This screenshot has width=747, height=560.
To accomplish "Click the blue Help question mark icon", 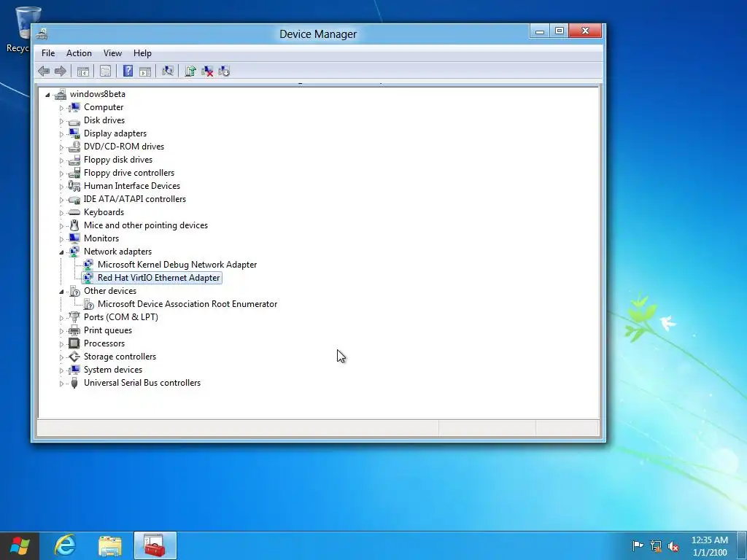I will point(128,71).
